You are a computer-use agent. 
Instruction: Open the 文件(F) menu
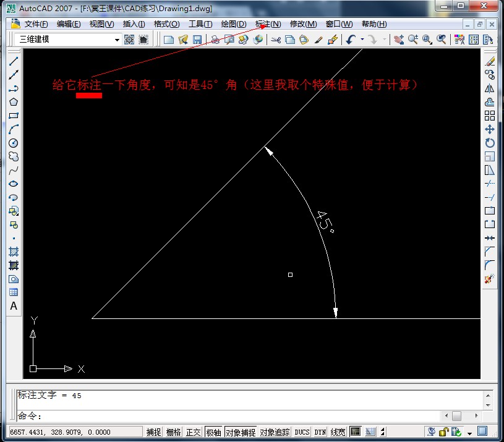36,24
